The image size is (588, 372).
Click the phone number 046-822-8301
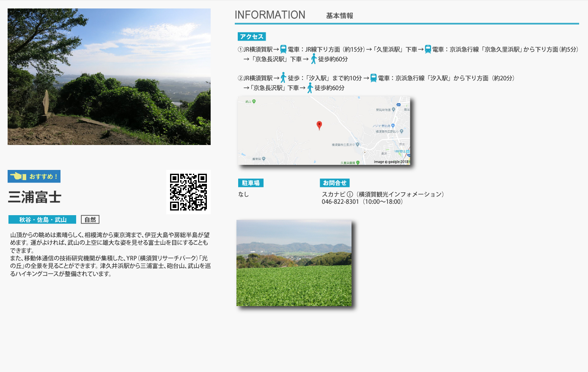(x=340, y=202)
